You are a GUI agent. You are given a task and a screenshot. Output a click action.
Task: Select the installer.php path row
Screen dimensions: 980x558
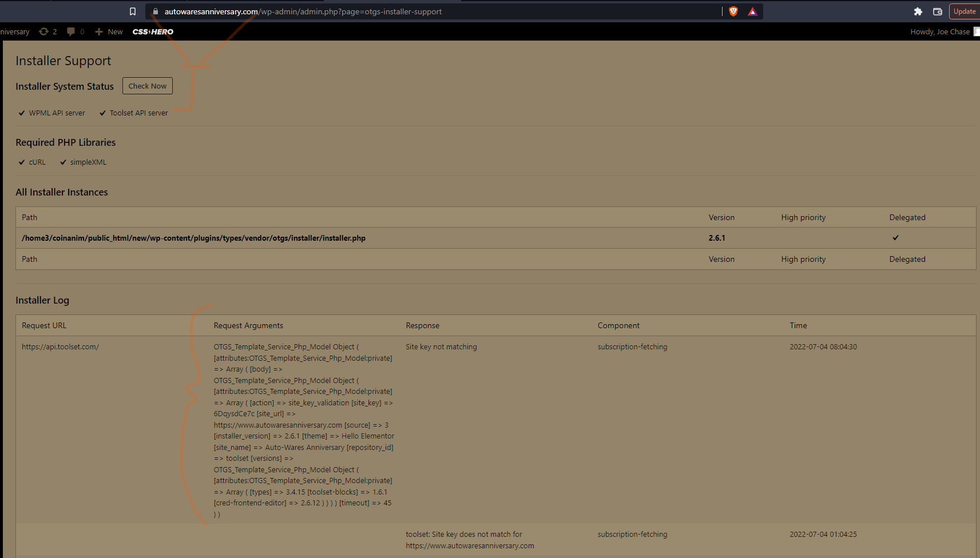[x=193, y=238]
